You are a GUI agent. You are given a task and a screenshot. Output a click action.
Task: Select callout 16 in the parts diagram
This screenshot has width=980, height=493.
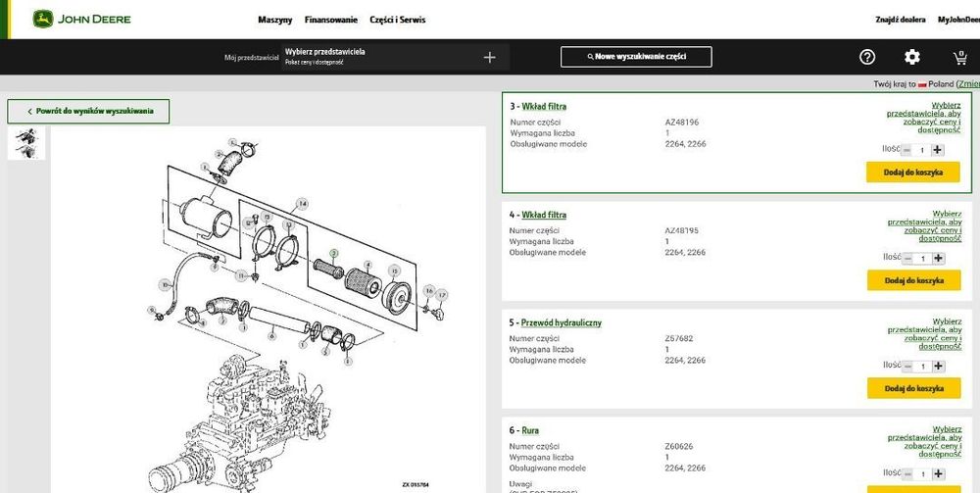429,290
